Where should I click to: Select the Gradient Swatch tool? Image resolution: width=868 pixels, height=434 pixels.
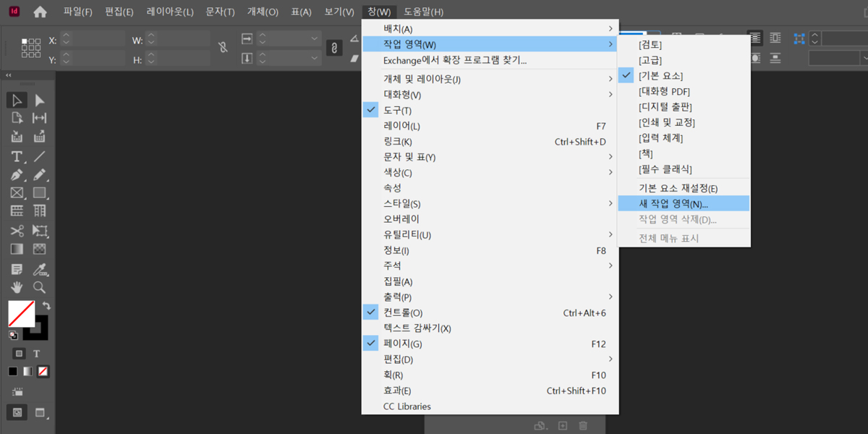click(x=16, y=249)
